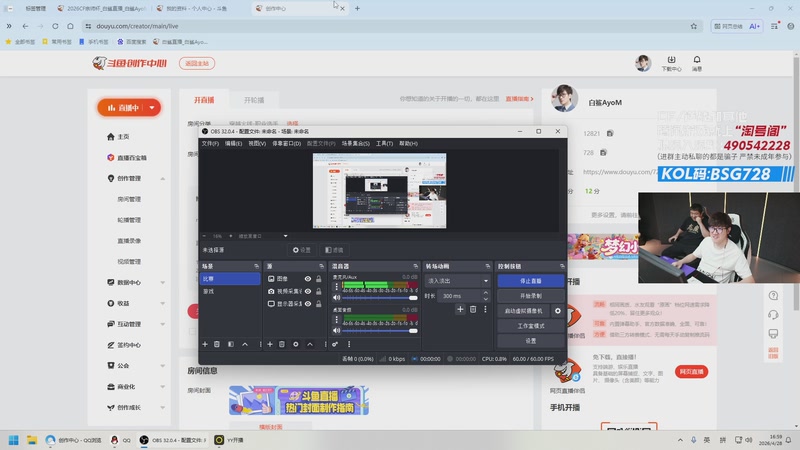Image resolution: width=800 pixels, height=450 pixels.
Task: Delete selected source with Sources trash icon
Action: pos(282,344)
